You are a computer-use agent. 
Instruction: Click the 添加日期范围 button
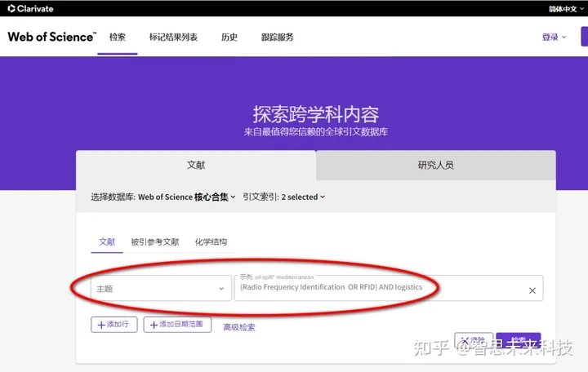pyautogui.click(x=177, y=325)
